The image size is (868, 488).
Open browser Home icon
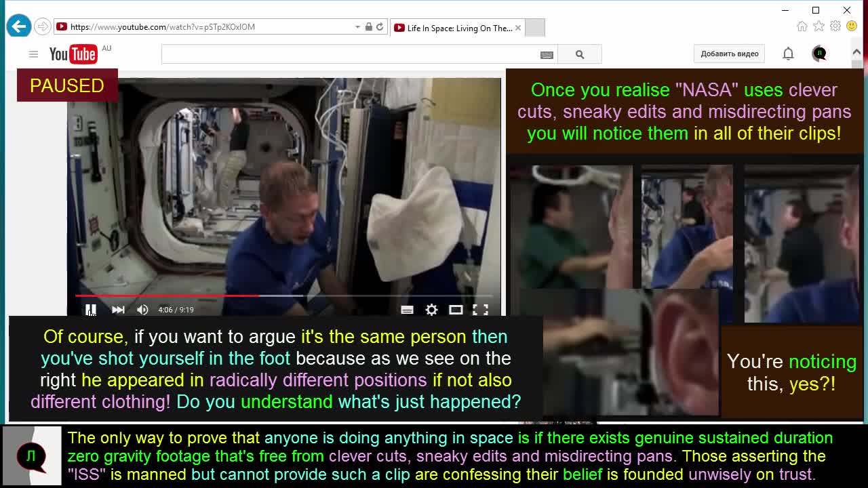pyautogui.click(x=802, y=26)
